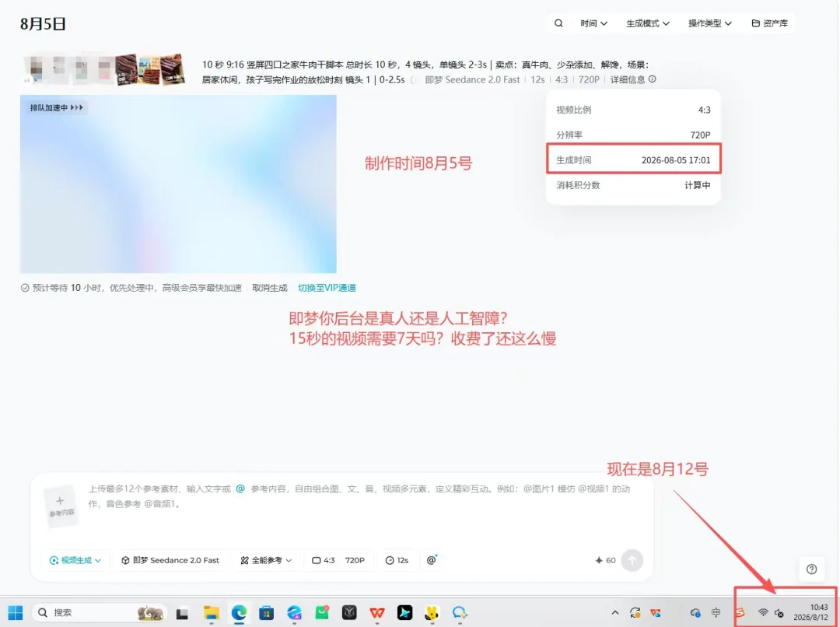840x627 pixels.
Task: Click the 生成时间 2026-08-05 17:01 value
Action: point(676,160)
